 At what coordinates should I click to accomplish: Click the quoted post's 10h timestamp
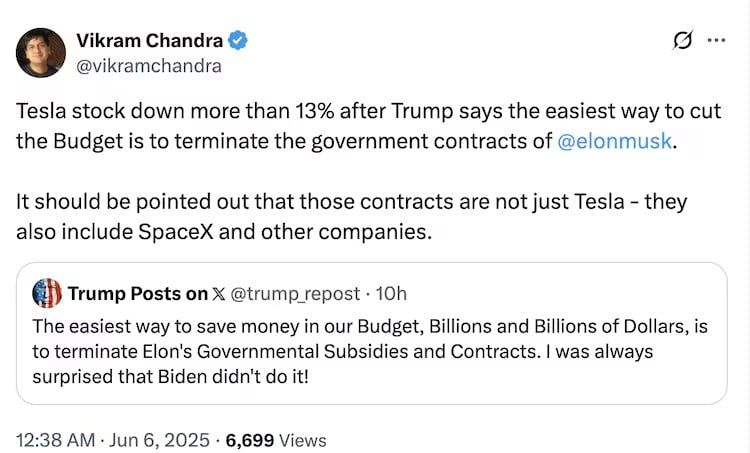point(390,294)
